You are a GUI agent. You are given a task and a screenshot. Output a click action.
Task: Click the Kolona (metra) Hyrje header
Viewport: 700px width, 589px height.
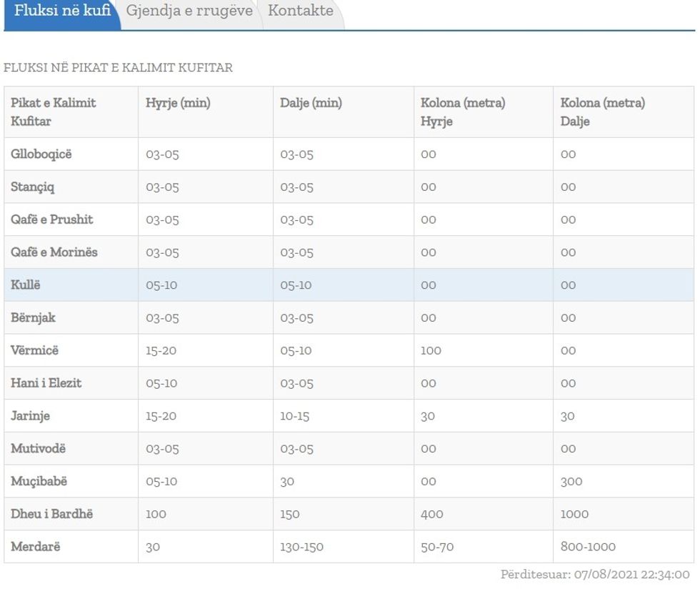pyautogui.click(x=463, y=112)
